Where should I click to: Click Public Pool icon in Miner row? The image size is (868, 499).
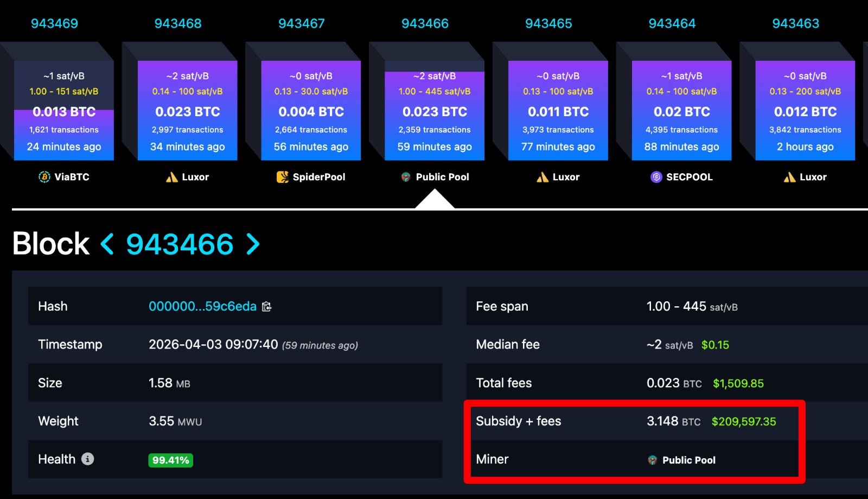(x=652, y=460)
